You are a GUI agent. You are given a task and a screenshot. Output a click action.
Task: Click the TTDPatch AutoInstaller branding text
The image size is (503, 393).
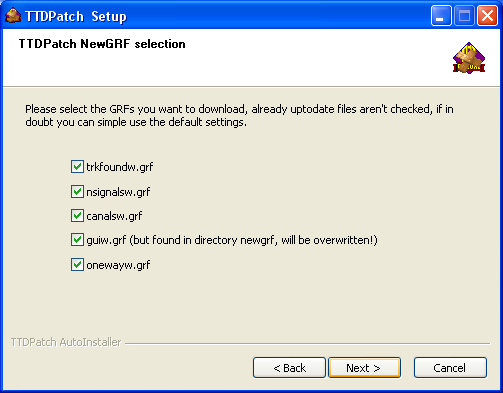pos(66,342)
